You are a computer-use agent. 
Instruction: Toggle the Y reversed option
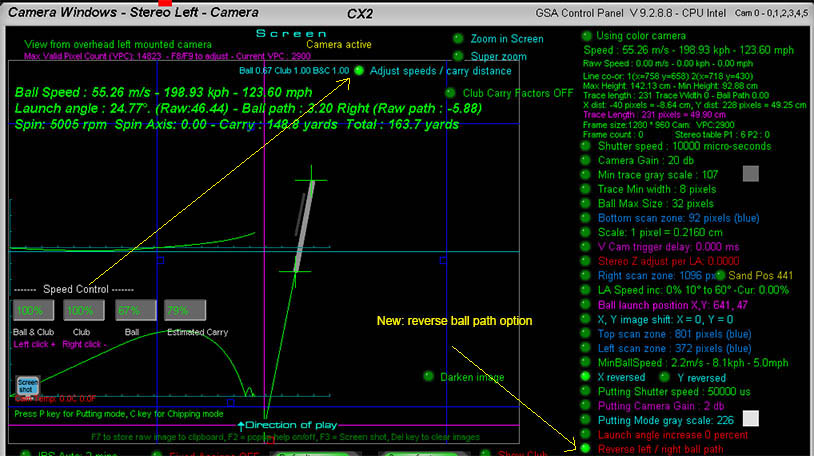(666, 377)
